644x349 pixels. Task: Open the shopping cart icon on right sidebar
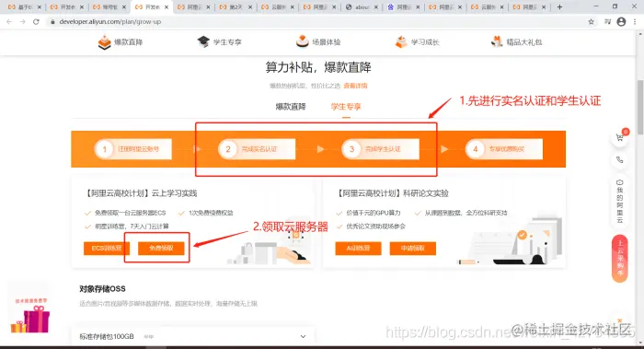click(x=620, y=137)
